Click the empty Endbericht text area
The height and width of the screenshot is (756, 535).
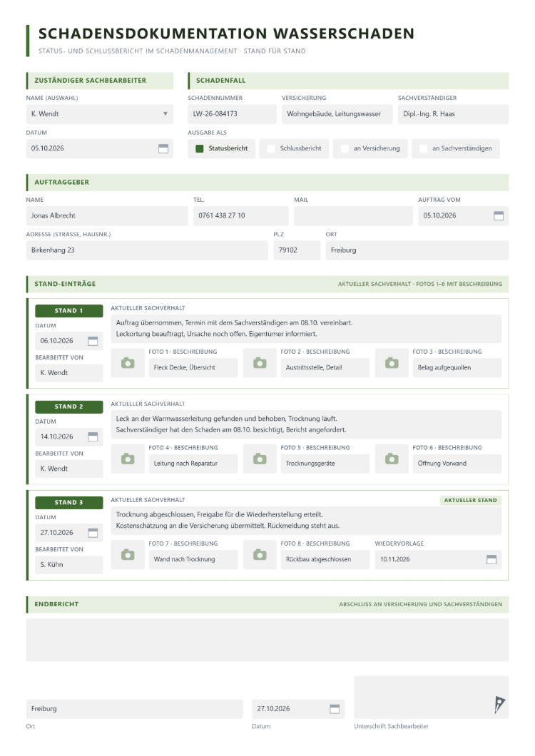(x=267, y=640)
